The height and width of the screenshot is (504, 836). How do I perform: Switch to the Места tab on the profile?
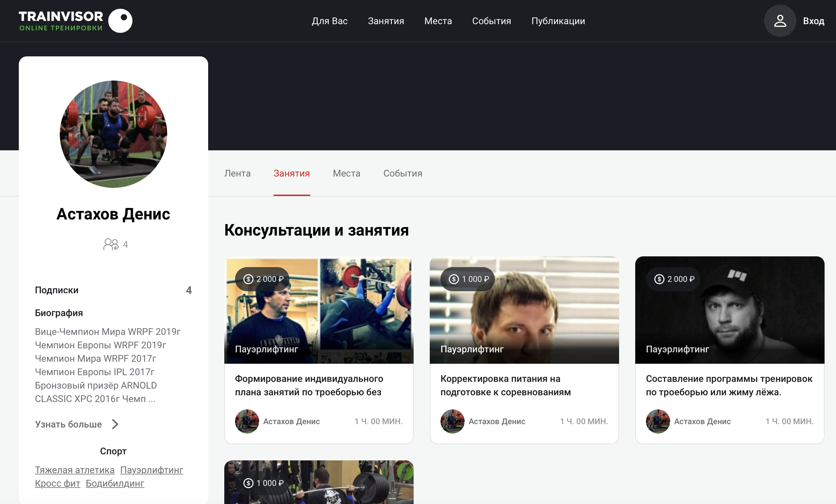[x=346, y=173]
